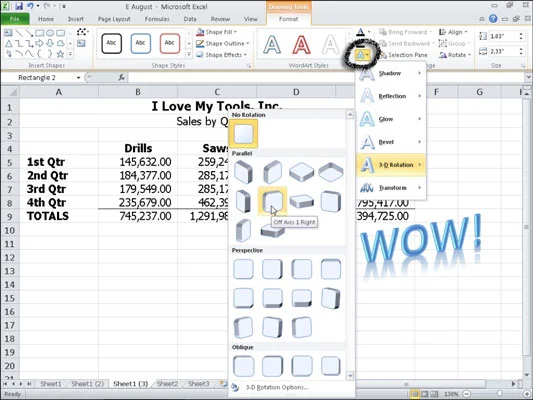Click the shape width spinner arrows
The image size is (533, 400).
point(521,51)
